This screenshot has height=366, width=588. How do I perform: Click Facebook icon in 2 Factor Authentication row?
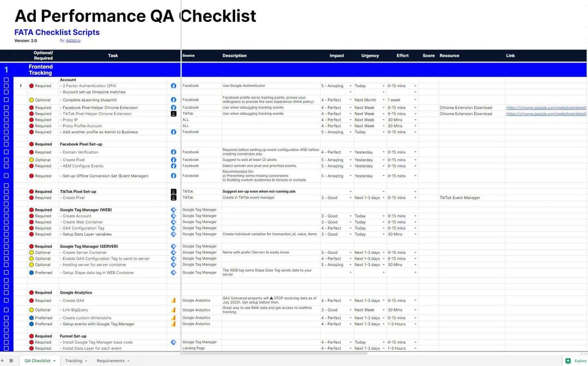(173, 86)
